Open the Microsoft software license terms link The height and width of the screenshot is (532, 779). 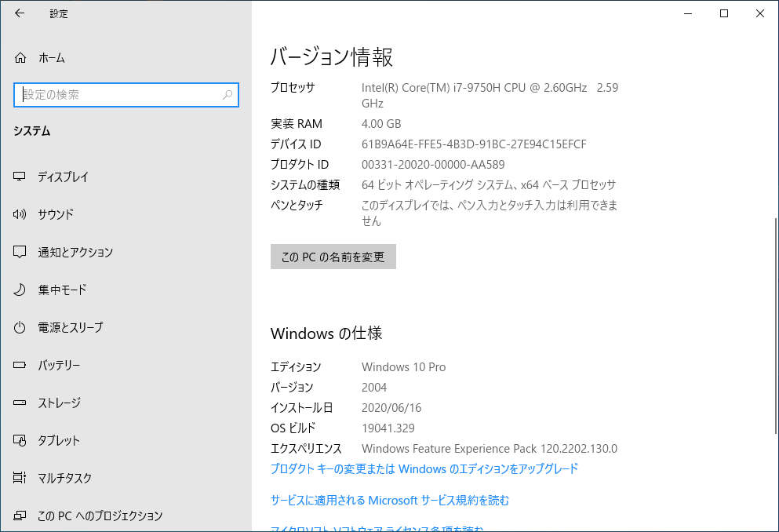click(x=377, y=529)
